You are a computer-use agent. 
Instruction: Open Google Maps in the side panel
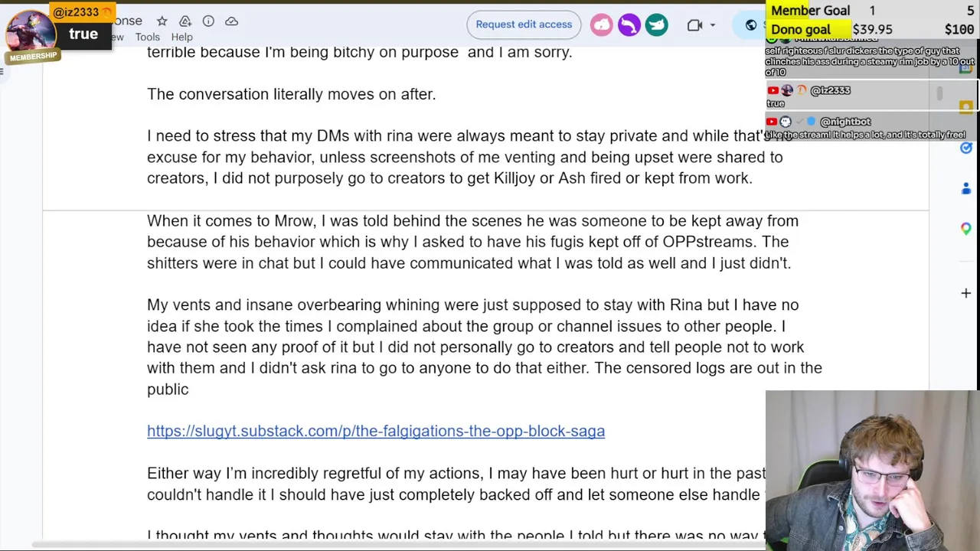(966, 228)
